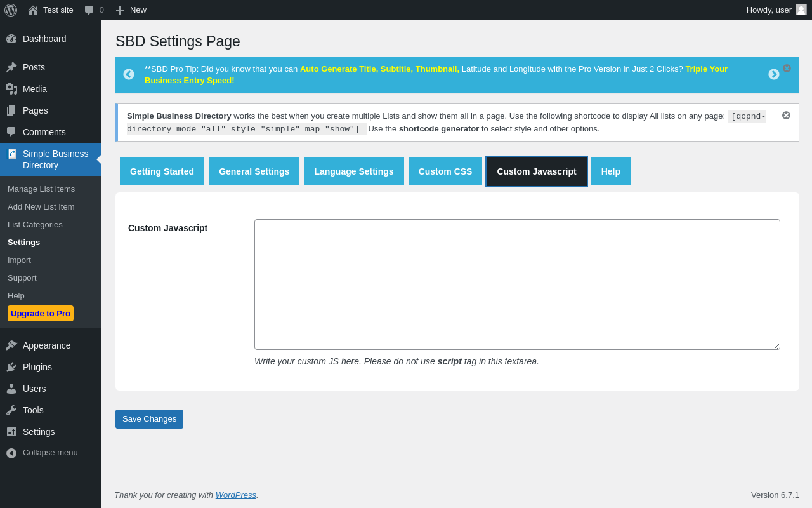This screenshot has height=508, width=812.
Task: Click the Save Changes button
Action: click(x=149, y=419)
